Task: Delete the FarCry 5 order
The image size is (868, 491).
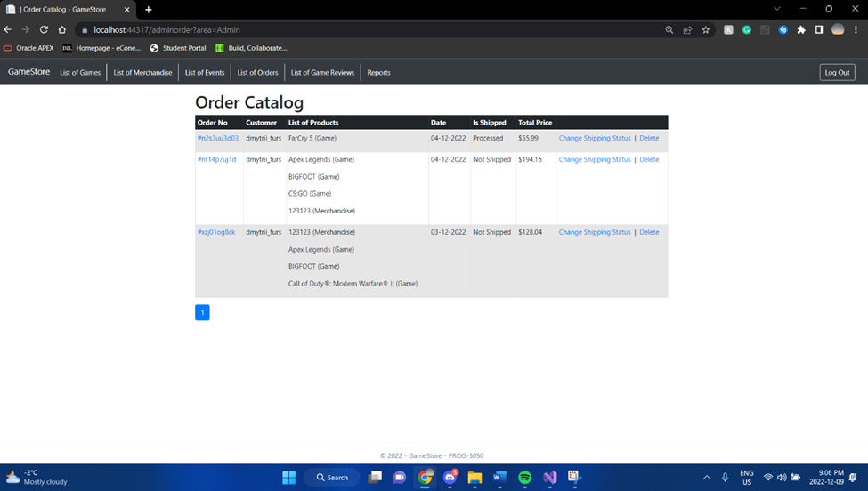Action: [649, 138]
